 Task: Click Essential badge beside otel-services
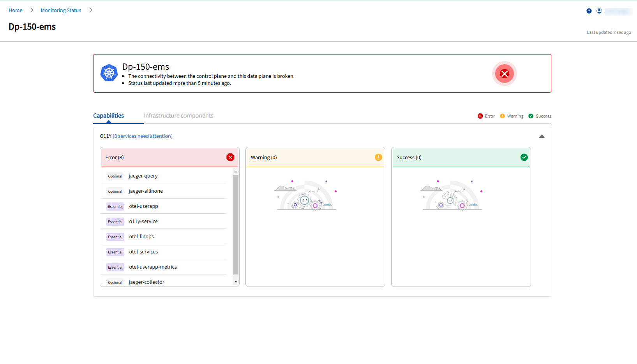pos(115,252)
